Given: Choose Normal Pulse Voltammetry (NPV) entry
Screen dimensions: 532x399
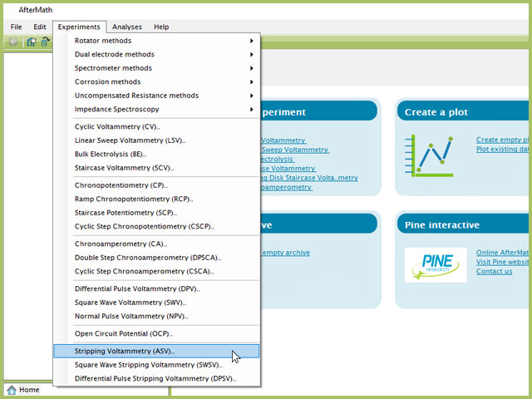Looking at the screenshot, I should coord(156,316).
